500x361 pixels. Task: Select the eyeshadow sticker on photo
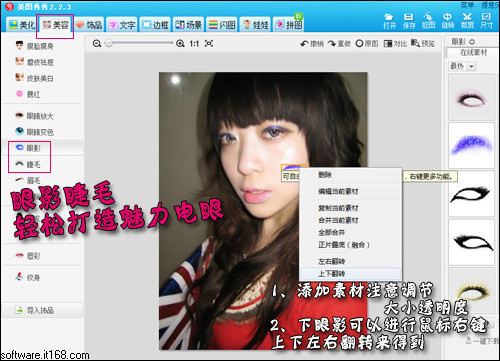[x=294, y=167]
